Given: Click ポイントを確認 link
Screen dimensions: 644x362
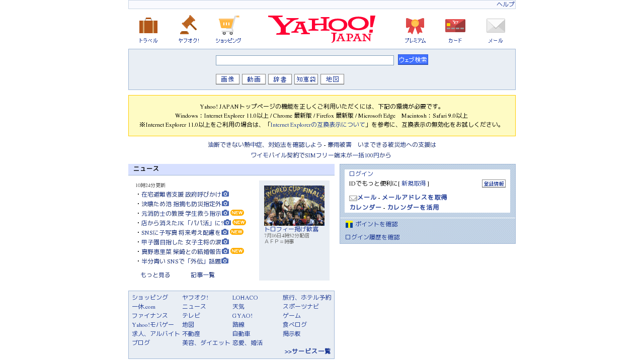Looking at the screenshot, I should point(376,224).
